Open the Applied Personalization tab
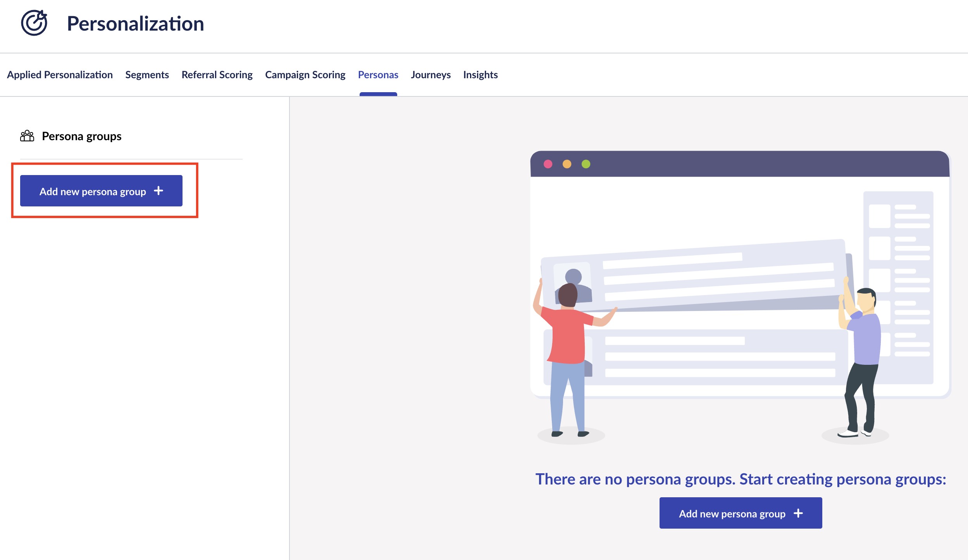This screenshot has width=968, height=560. point(60,75)
